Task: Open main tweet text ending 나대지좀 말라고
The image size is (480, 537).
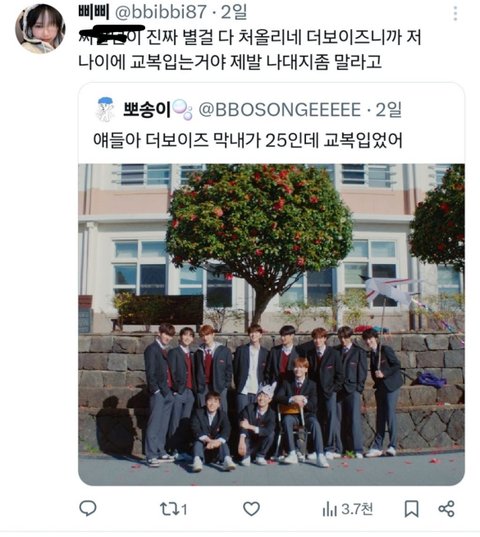Action: click(x=250, y=50)
